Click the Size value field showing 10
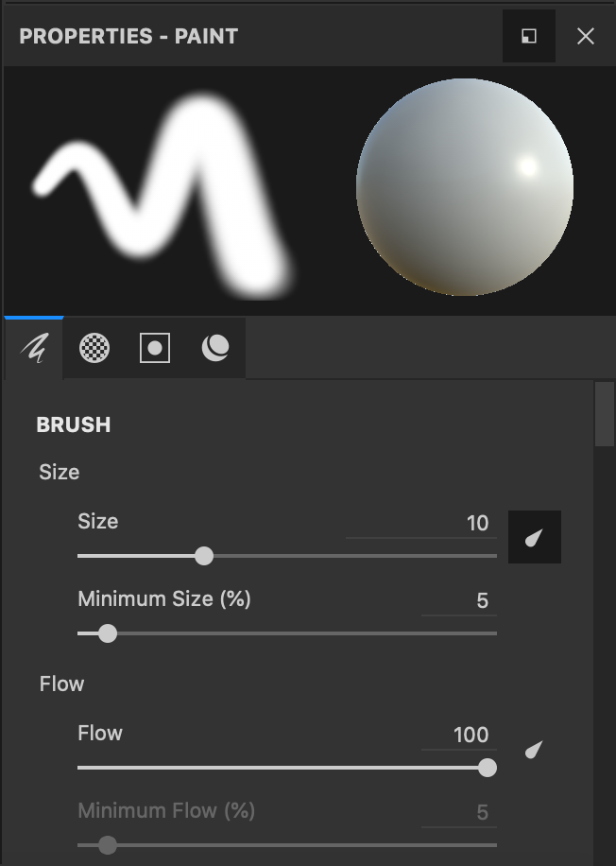The width and height of the screenshot is (616, 866). click(x=421, y=524)
